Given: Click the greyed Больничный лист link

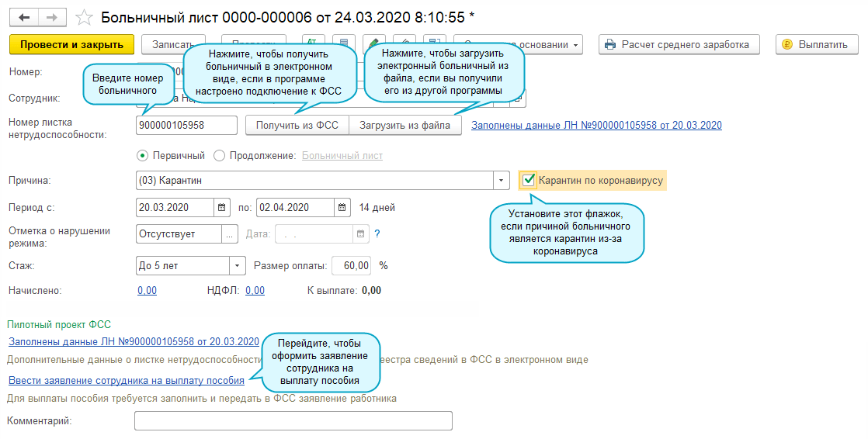Looking at the screenshot, I should 342,156.
